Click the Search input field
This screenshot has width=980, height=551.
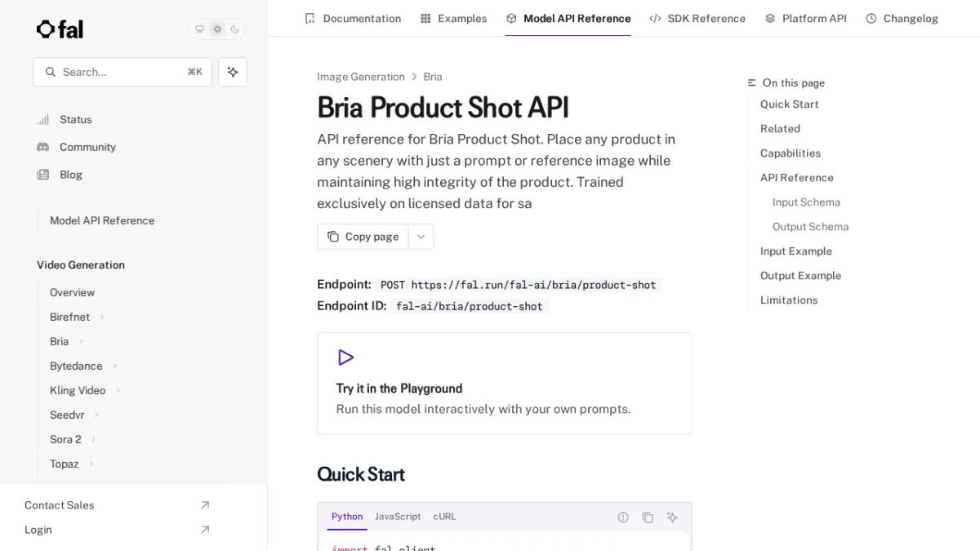point(122,72)
